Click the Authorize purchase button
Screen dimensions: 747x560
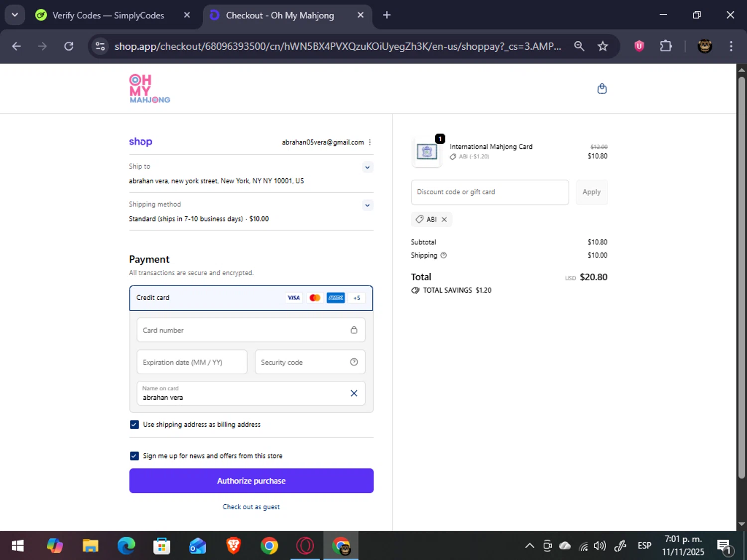point(251,481)
